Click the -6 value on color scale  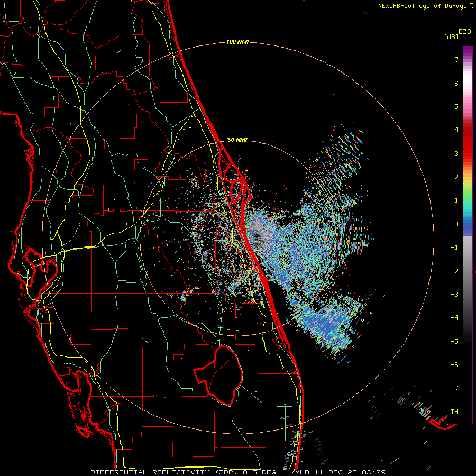[x=454, y=365]
